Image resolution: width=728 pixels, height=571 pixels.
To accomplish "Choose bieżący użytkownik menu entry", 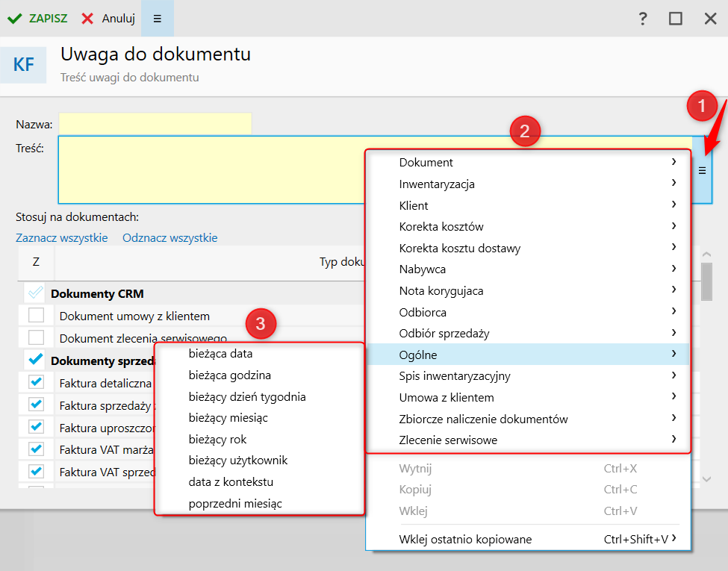I will pos(237,461).
